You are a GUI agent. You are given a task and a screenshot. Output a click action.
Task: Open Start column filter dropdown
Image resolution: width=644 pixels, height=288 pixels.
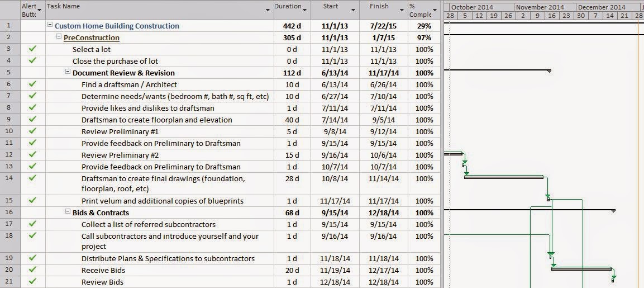[x=353, y=10]
